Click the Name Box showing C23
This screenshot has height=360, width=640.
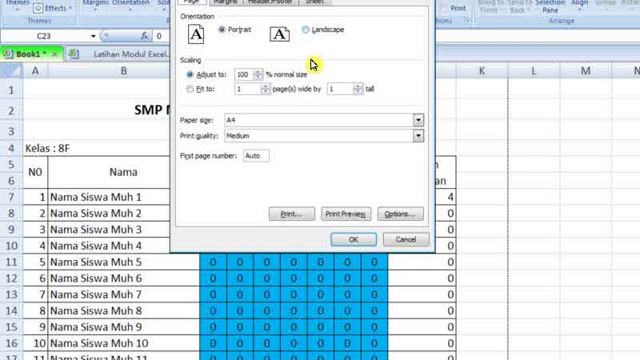(45, 36)
